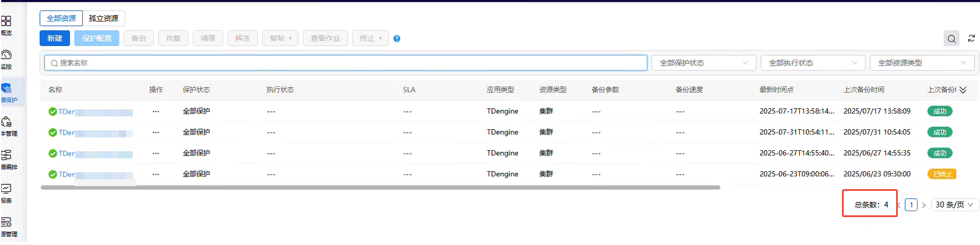Click the 名称 column header
980x245 pixels.
coord(55,90)
